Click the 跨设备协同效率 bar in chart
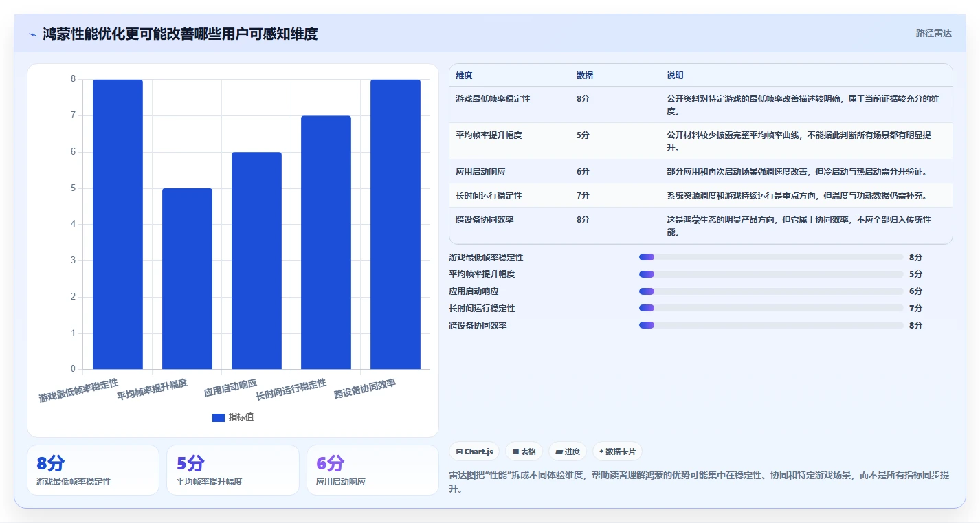This screenshot has width=980, height=523. (395, 224)
